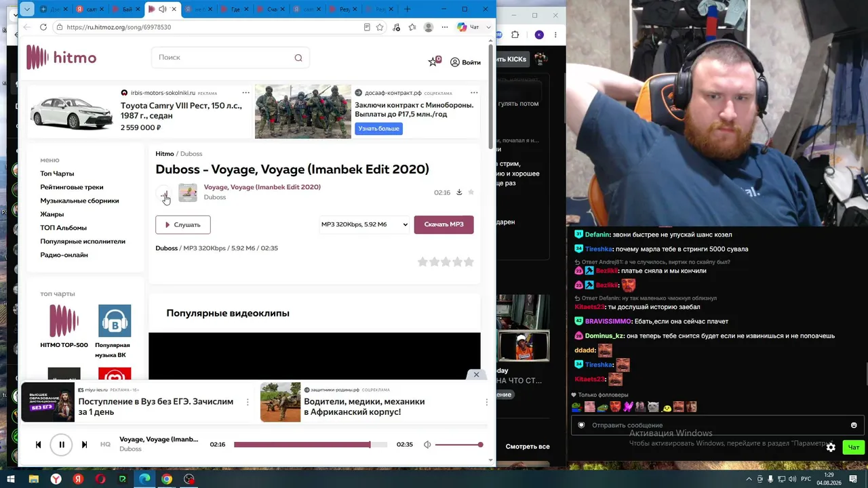868x488 pixels.
Task: Open the Минобороны ad options menu
Action: point(474,93)
